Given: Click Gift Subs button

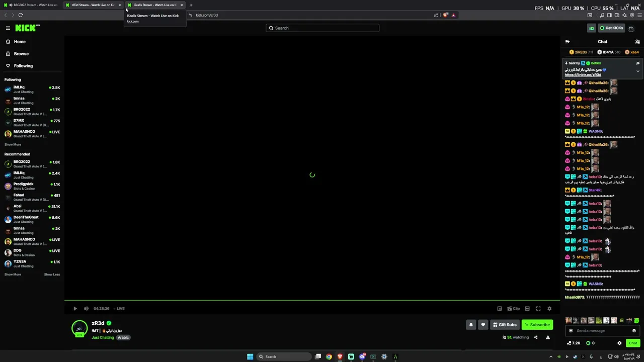Looking at the screenshot, I should (x=505, y=325).
